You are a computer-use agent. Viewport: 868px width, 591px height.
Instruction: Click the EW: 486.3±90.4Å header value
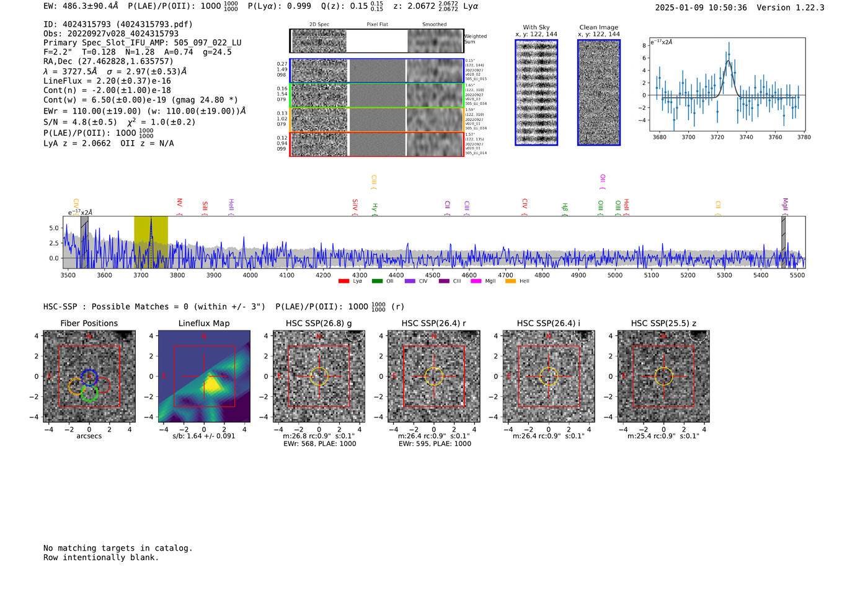pos(81,6)
